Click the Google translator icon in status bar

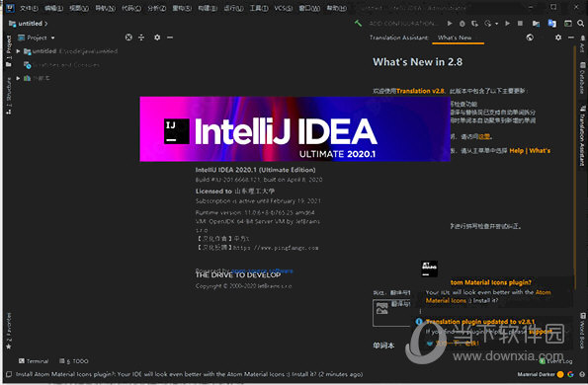tap(571, 374)
